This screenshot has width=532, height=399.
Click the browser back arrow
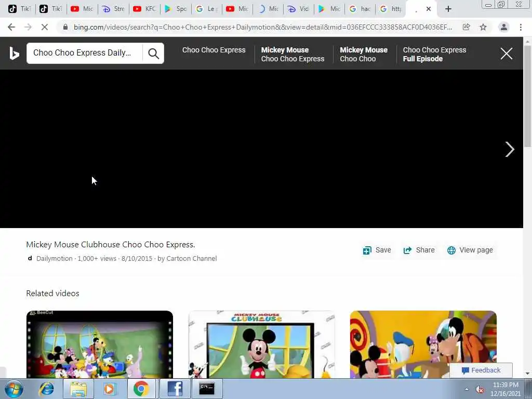11,27
